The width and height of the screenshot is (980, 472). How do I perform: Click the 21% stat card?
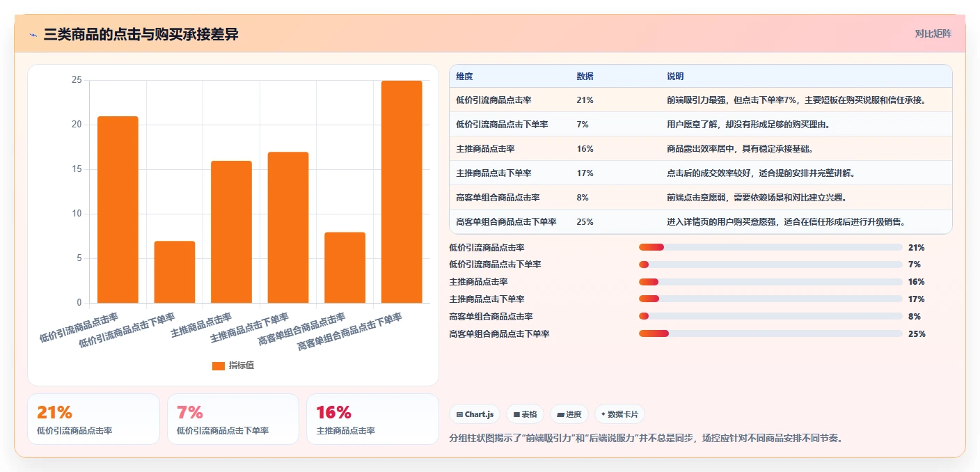[93, 419]
